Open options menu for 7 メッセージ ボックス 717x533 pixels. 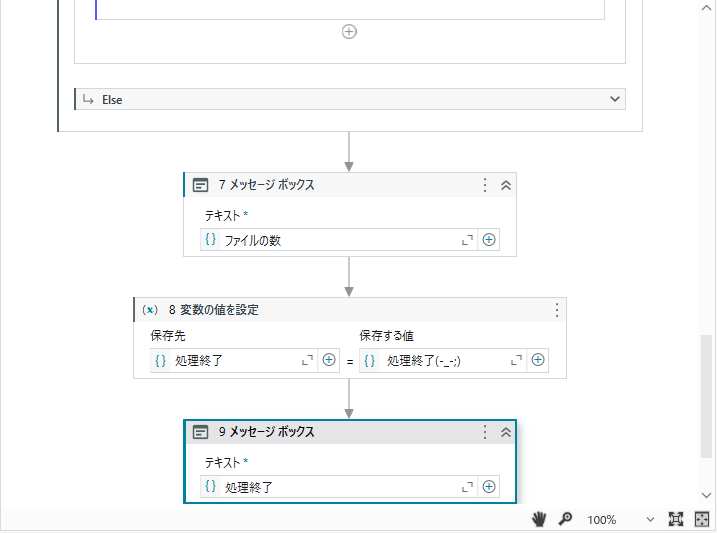(485, 185)
